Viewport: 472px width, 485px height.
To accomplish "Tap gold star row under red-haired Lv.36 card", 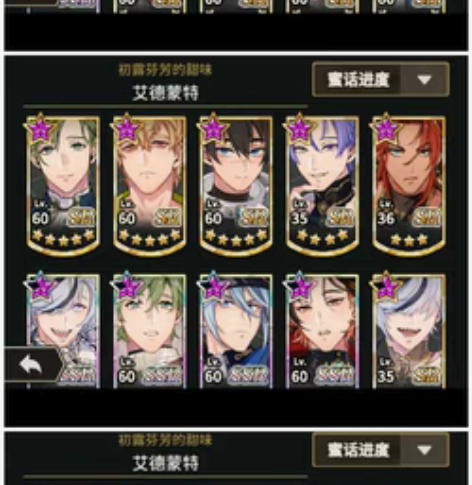I will pyautogui.click(x=409, y=239).
